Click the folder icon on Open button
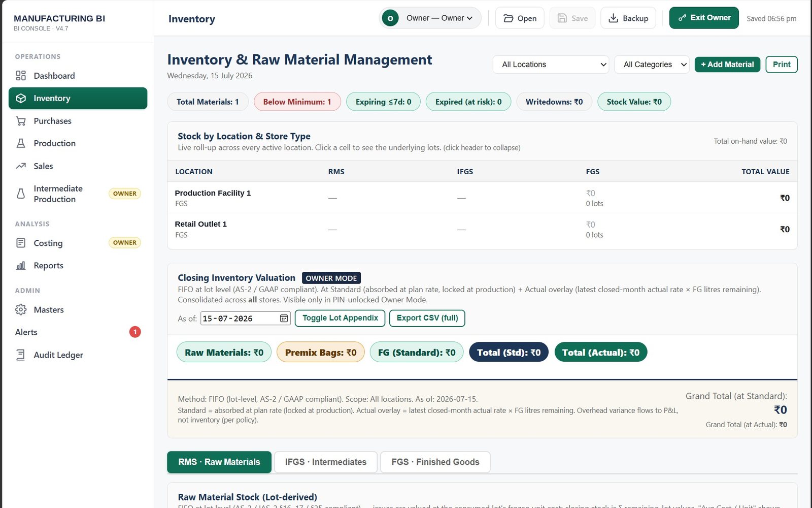The height and width of the screenshot is (508, 812). point(508,18)
